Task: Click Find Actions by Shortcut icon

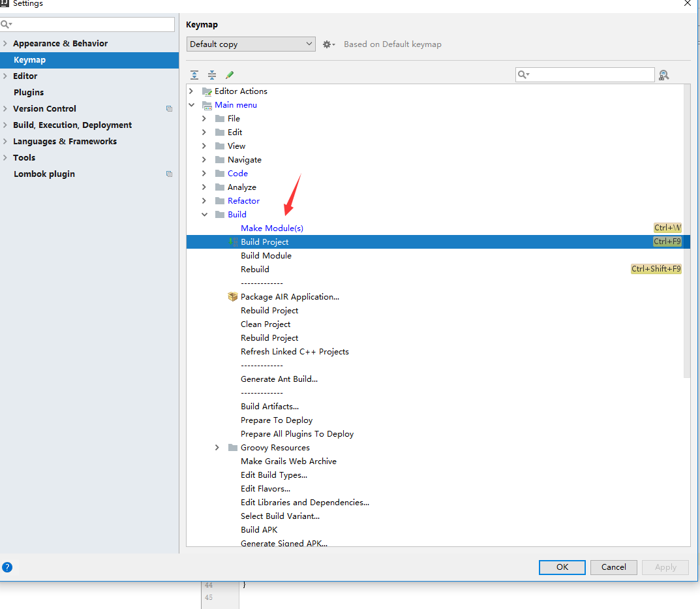Action: (x=664, y=75)
